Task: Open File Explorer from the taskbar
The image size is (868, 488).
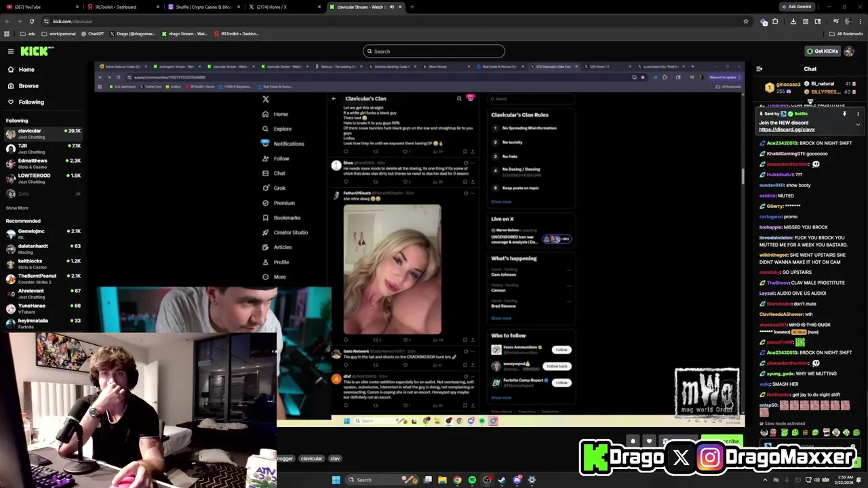Action: click(x=442, y=480)
